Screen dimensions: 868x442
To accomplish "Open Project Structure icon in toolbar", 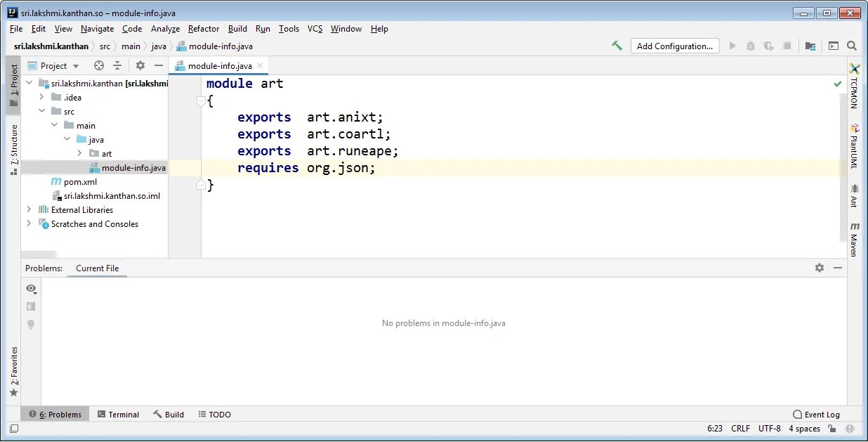I will [810, 46].
